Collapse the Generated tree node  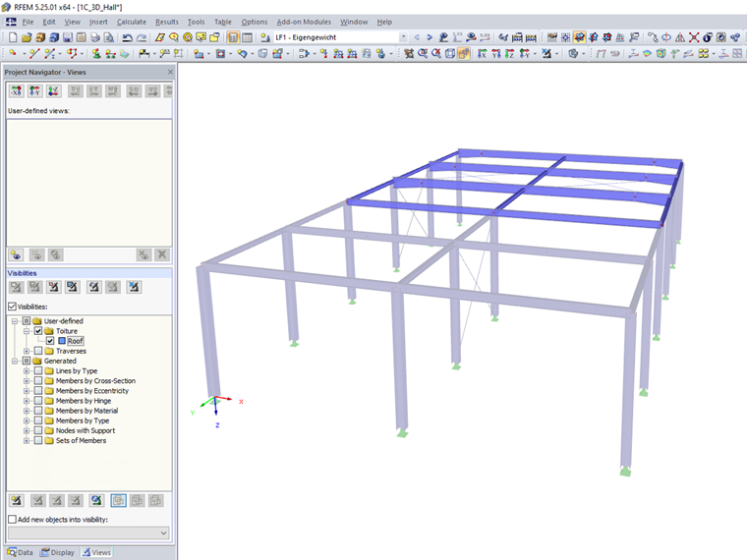(15, 361)
